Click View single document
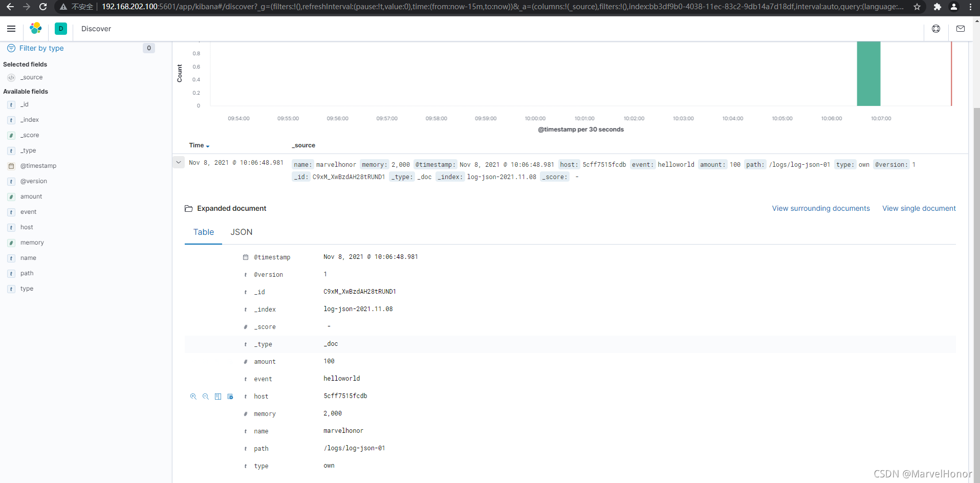This screenshot has height=483, width=980. pyautogui.click(x=919, y=208)
